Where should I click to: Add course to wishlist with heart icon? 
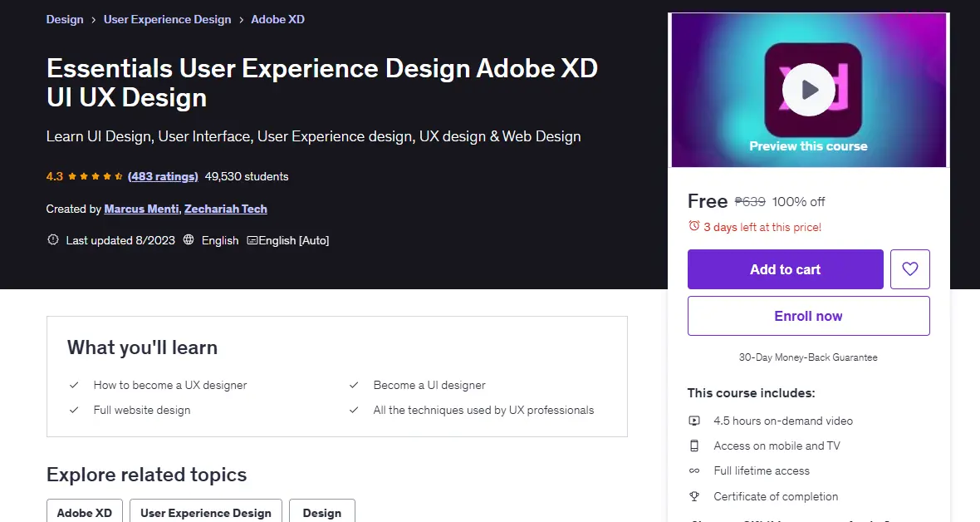(x=910, y=269)
